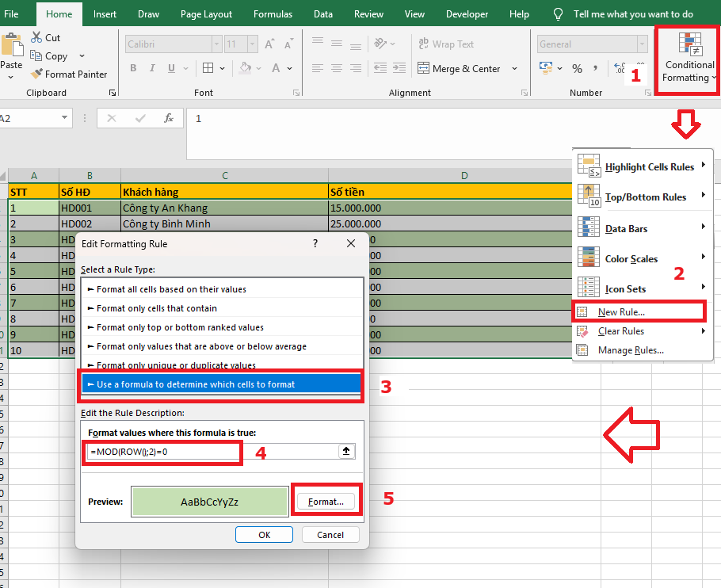
Task: Apply the Percent Style format
Action: tap(577, 69)
